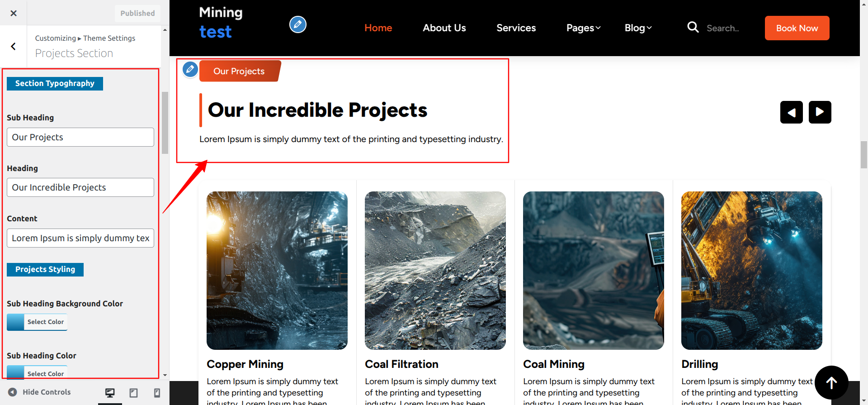The image size is (868, 405).
Task: Click the Heading text input field
Action: coord(80,187)
